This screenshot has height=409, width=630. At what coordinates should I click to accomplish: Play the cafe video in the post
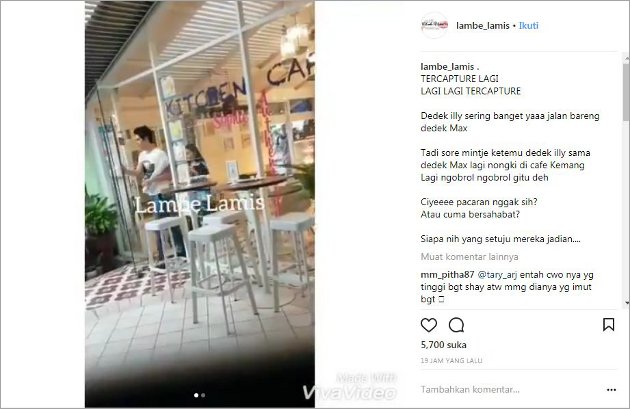click(200, 204)
